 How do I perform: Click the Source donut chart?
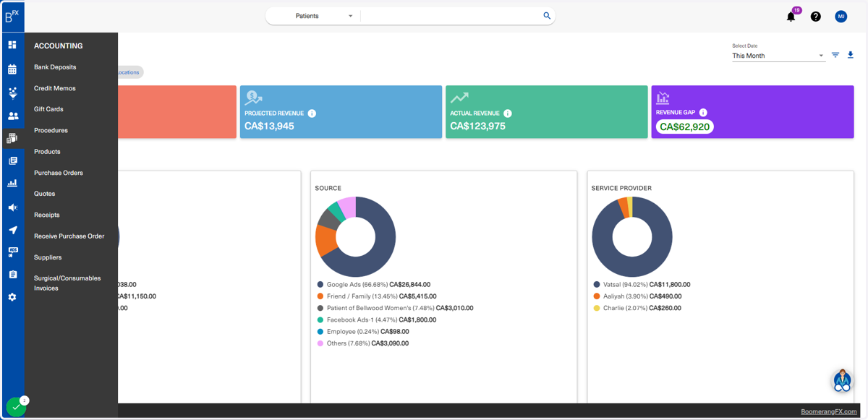[x=356, y=237]
